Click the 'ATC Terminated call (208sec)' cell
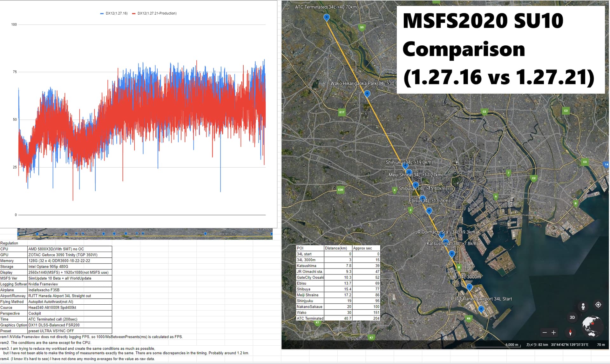The image size is (610, 364). point(70,319)
